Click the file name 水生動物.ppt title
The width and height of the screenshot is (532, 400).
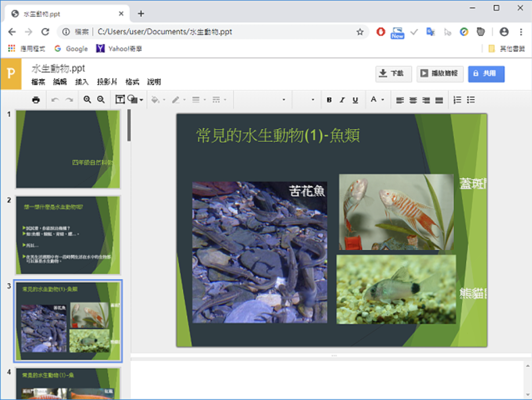pos(58,68)
